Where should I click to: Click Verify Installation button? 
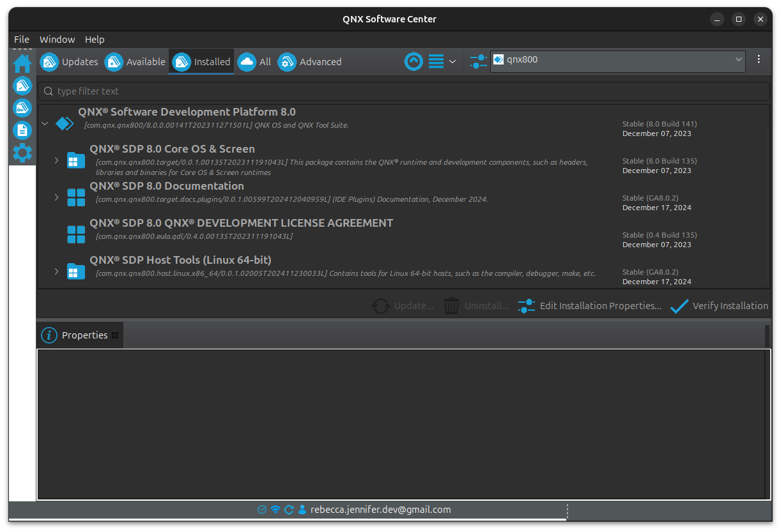(x=719, y=306)
